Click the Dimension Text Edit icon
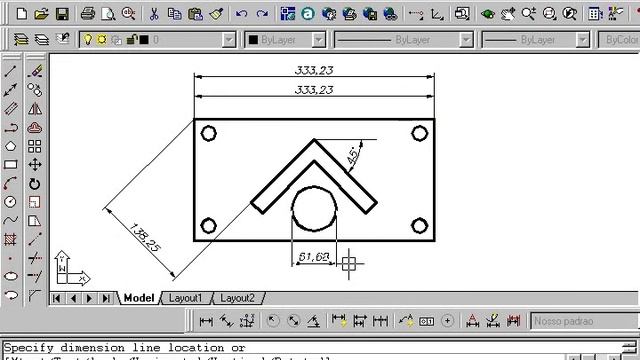This screenshot has width=640, height=360. coord(493,322)
